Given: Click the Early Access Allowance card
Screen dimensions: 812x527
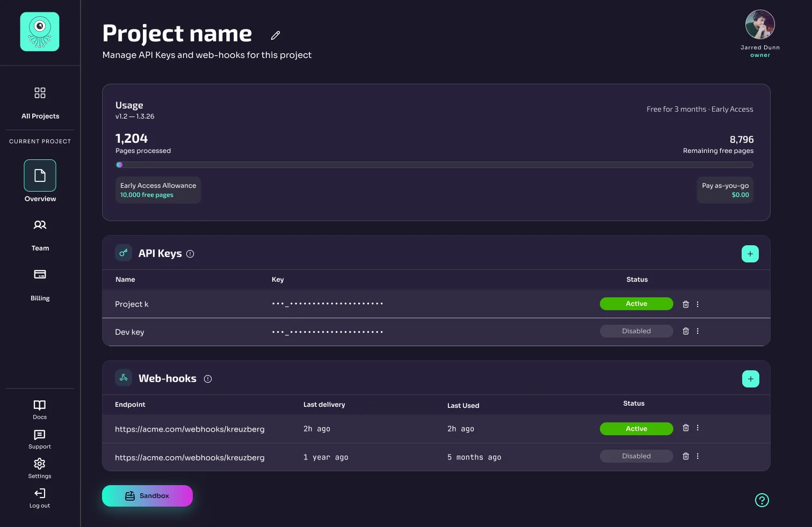Looking at the screenshot, I should (158, 190).
